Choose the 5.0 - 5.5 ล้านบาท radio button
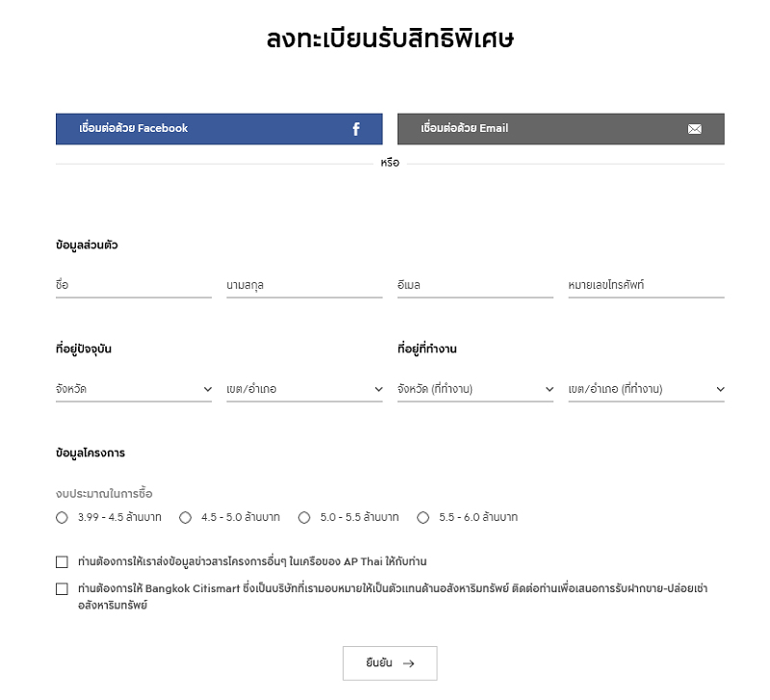770x700 pixels. [304, 518]
